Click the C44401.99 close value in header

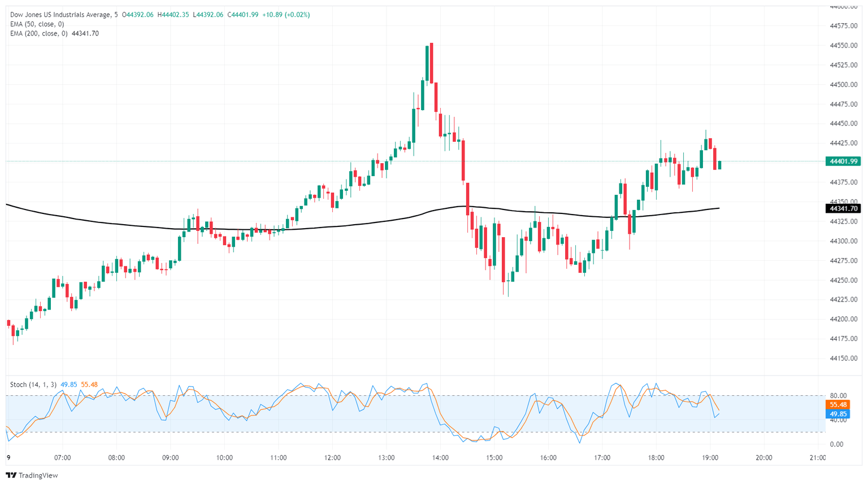[243, 15]
